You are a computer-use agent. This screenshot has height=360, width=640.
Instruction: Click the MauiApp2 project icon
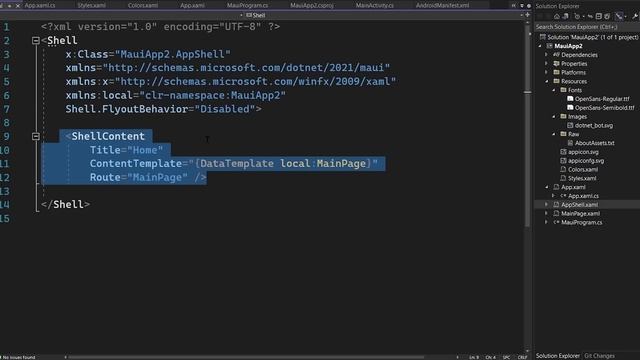(550, 46)
